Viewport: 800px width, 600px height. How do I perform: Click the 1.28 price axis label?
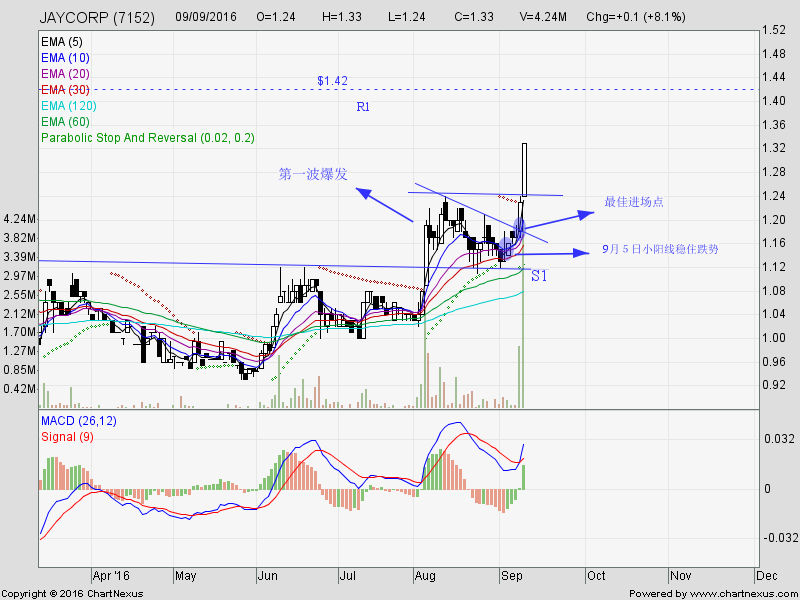tap(773, 172)
